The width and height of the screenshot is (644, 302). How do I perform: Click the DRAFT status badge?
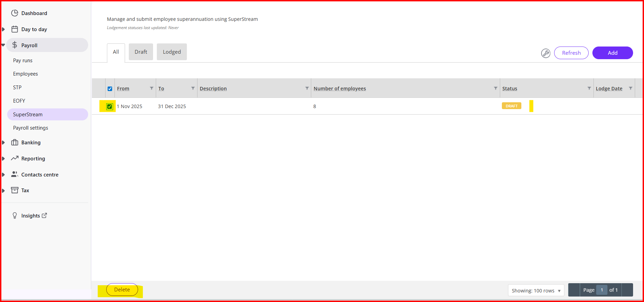pyautogui.click(x=511, y=106)
